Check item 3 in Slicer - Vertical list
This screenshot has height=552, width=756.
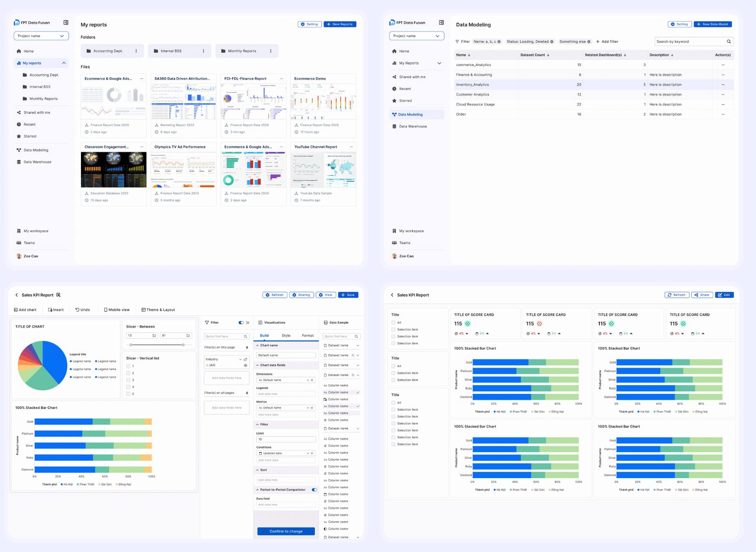[x=129, y=380]
